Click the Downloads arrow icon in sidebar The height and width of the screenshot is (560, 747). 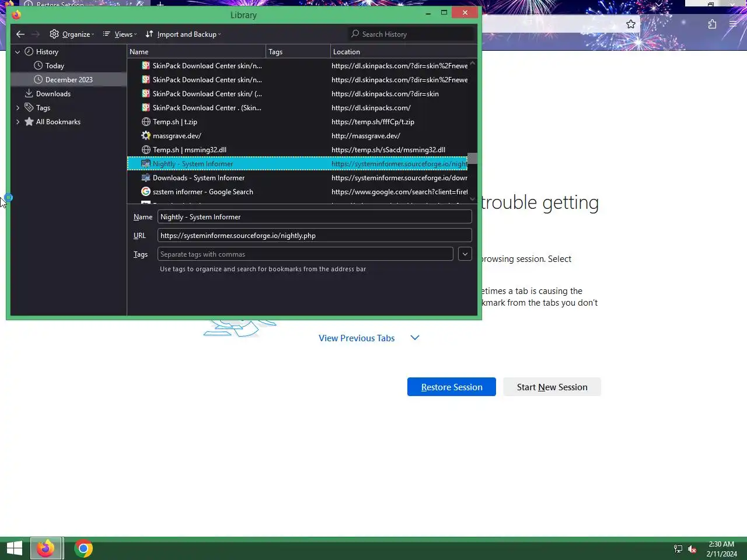click(29, 94)
